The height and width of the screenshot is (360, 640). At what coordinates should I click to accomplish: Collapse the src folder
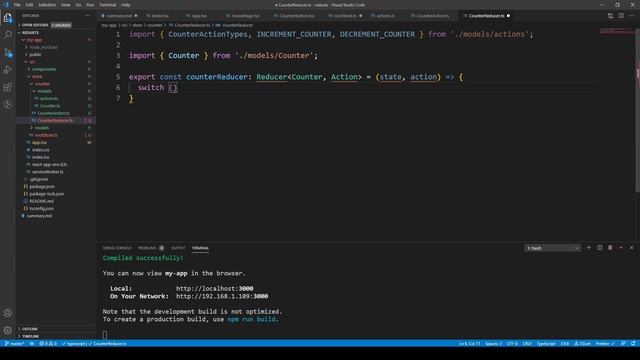pos(32,62)
